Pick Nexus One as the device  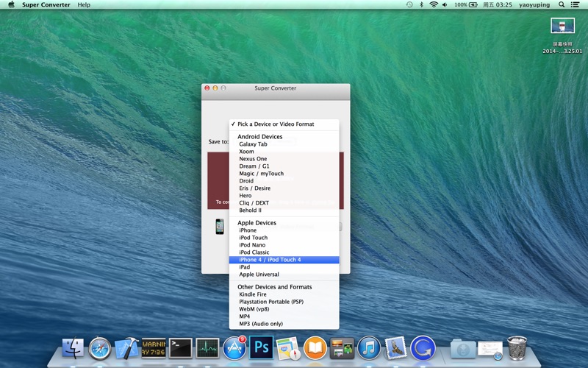tap(284, 159)
